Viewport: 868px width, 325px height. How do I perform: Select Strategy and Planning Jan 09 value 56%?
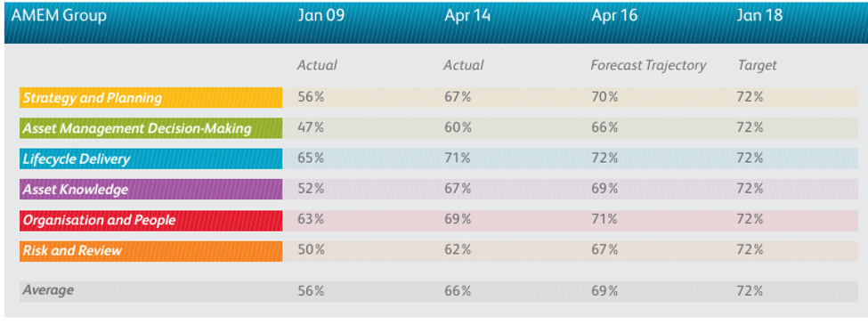tap(311, 97)
